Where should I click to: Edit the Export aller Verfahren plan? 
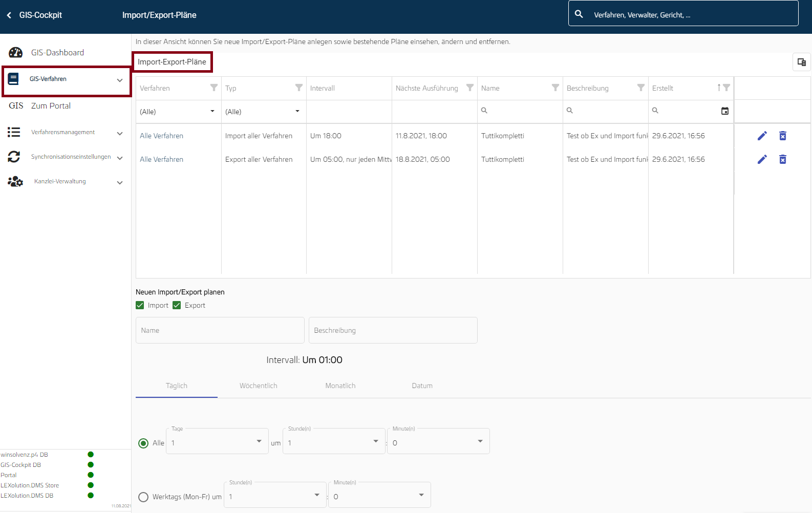coord(762,159)
